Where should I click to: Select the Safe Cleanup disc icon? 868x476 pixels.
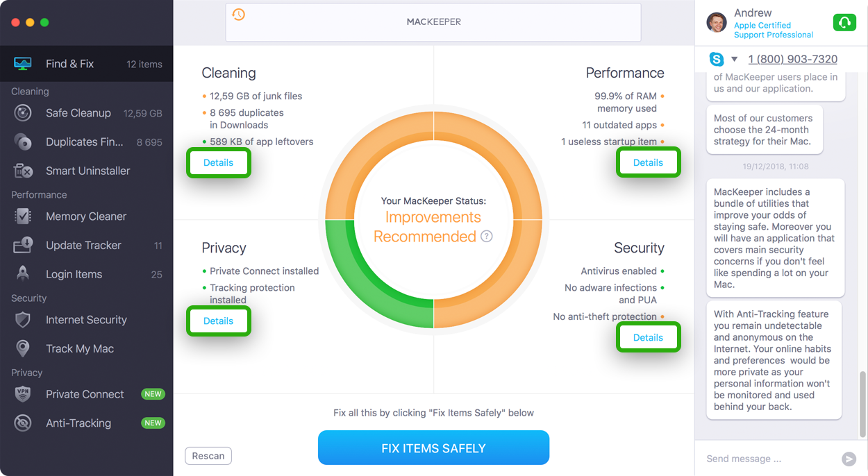tap(23, 113)
